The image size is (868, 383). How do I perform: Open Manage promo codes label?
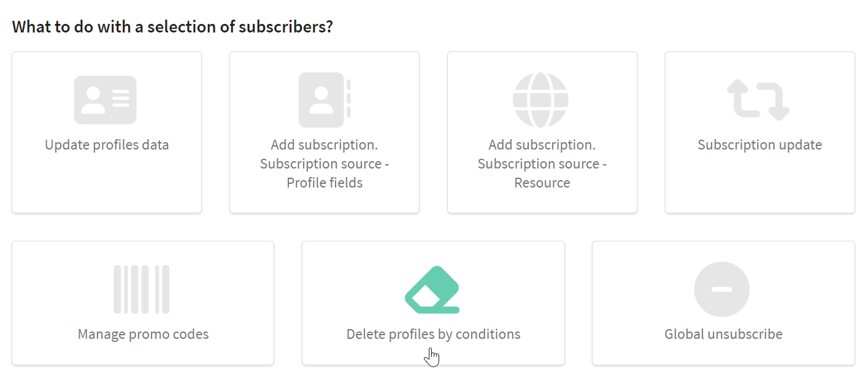coord(143,335)
